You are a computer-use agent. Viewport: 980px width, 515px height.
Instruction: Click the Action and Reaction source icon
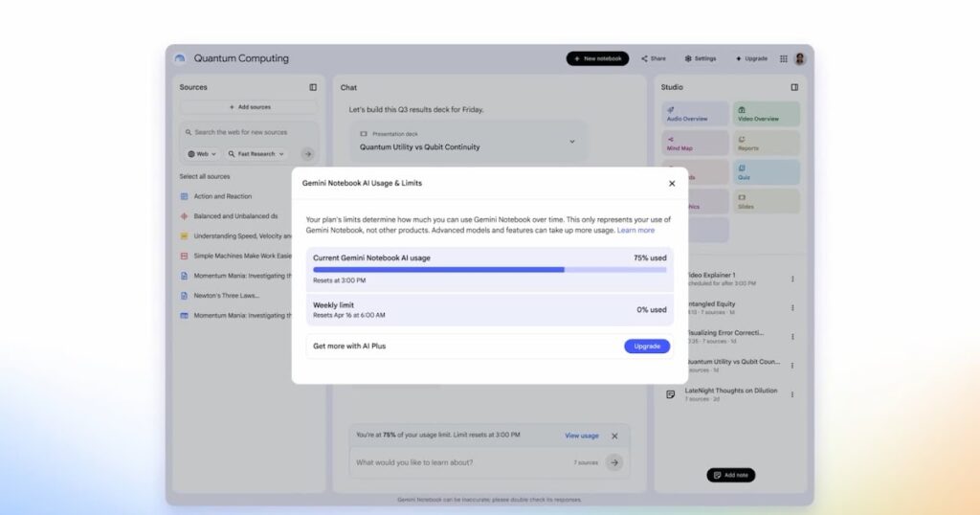click(x=184, y=196)
